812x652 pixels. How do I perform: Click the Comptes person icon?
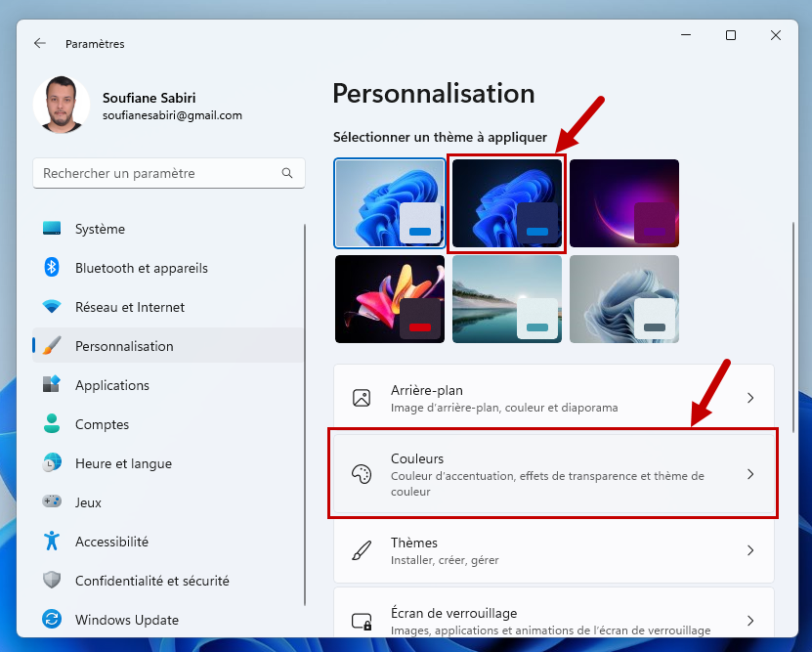tap(52, 423)
